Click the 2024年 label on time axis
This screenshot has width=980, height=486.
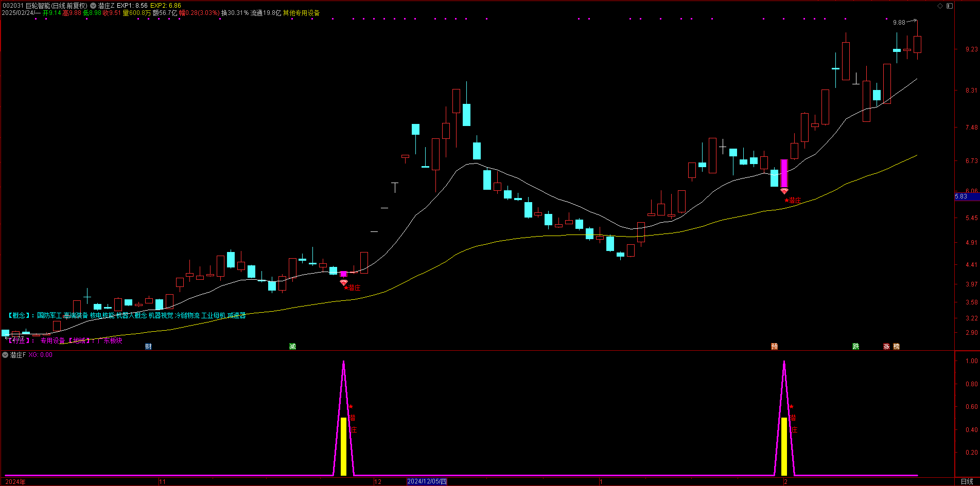coord(15,482)
